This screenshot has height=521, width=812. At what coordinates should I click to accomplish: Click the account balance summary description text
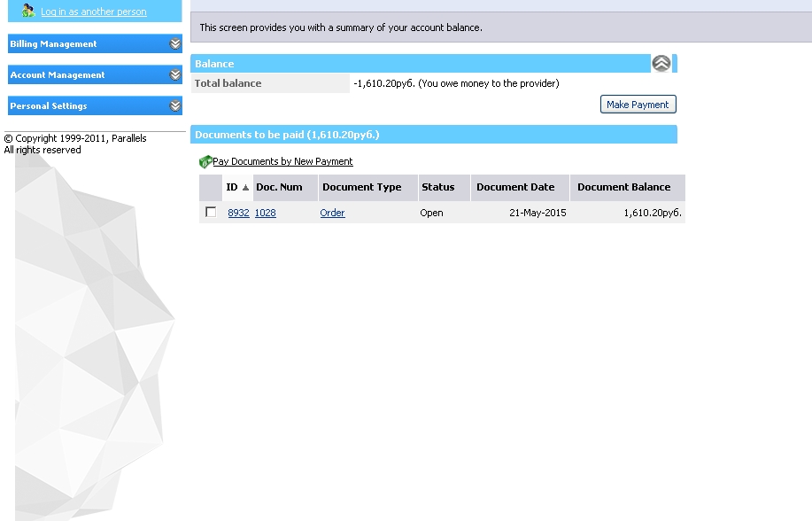point(341,27)
